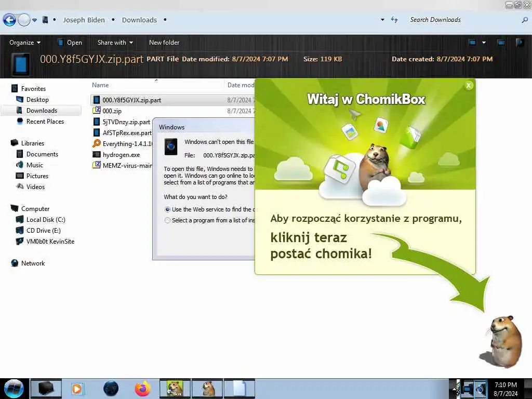Select file 000.zip
Screen dimensions: 532x399
click(112, 111)
